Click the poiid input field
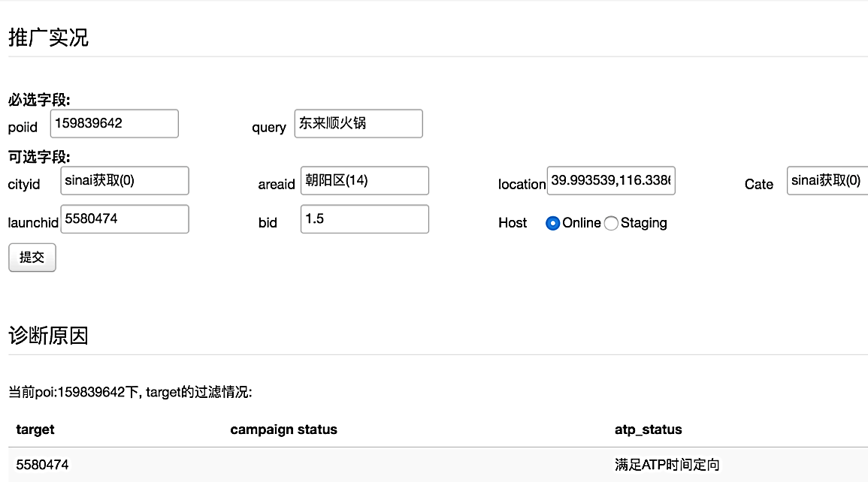 coord(114,124)
